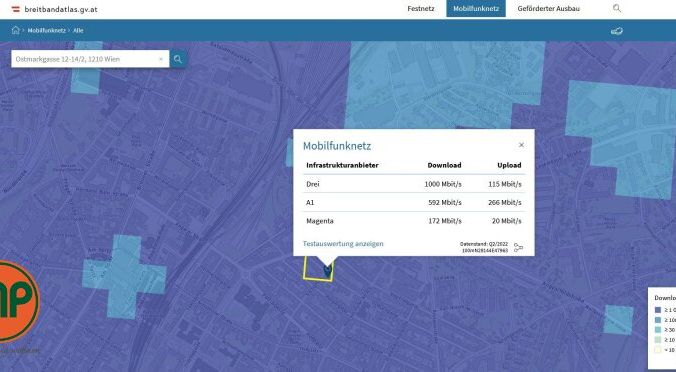Click the address search button
Screen dimensions: 676x372
[x=178, y=59]
